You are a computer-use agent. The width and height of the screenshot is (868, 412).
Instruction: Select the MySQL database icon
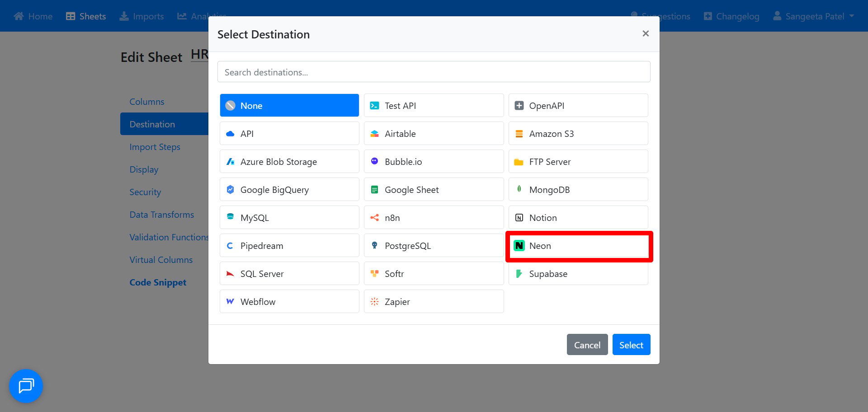230,217
